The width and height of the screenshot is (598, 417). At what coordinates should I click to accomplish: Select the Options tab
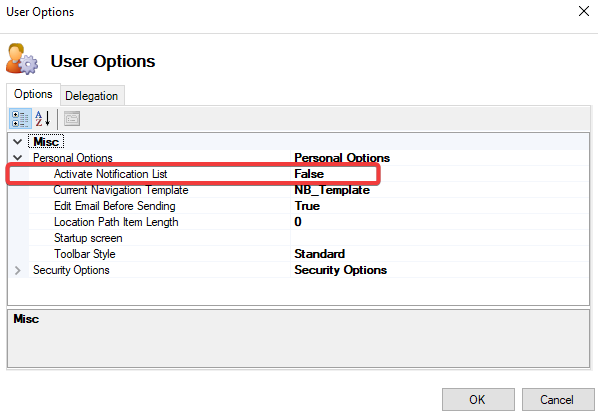tap(33, 94)
